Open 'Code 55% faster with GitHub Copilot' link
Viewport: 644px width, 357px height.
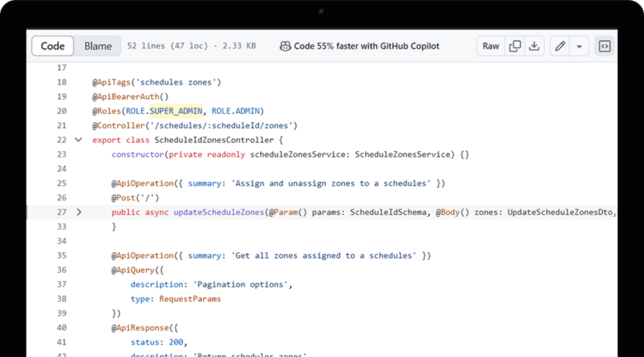point(366,46)
